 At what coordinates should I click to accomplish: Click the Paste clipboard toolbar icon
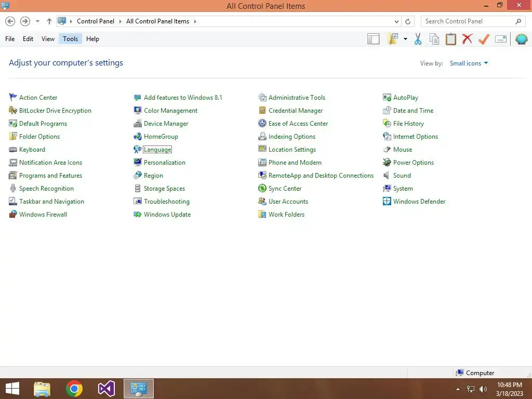[x=450, y=39]
